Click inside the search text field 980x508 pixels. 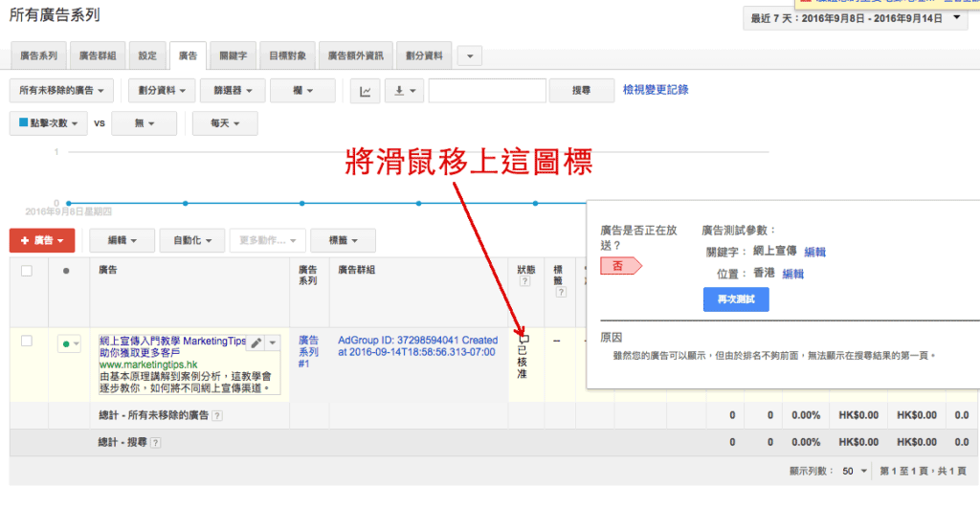487,91
